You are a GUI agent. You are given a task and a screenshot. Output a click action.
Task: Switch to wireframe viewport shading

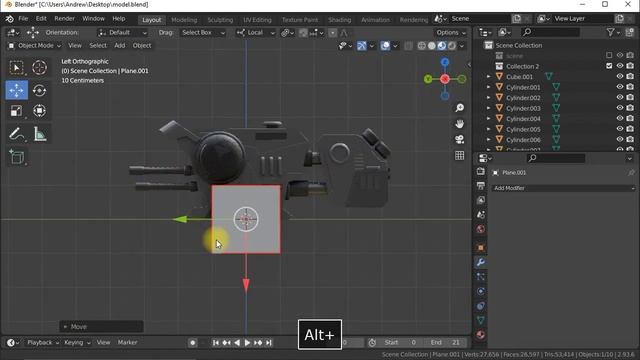(x=422, y=46)
